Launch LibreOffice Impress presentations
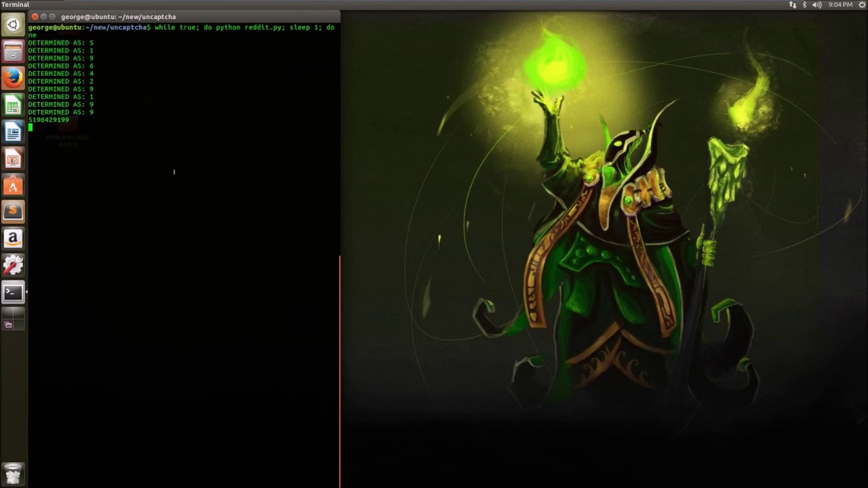Viewport: 868px width, 488px height. click(x=13, y=159)
